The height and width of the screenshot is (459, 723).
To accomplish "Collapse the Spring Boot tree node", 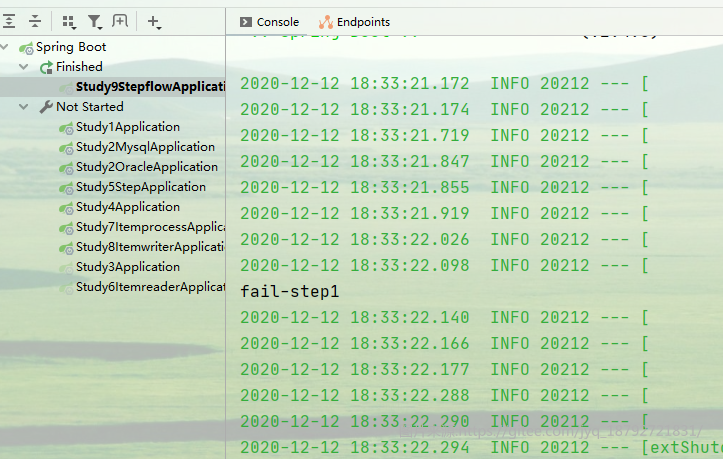I will [5, 47].
